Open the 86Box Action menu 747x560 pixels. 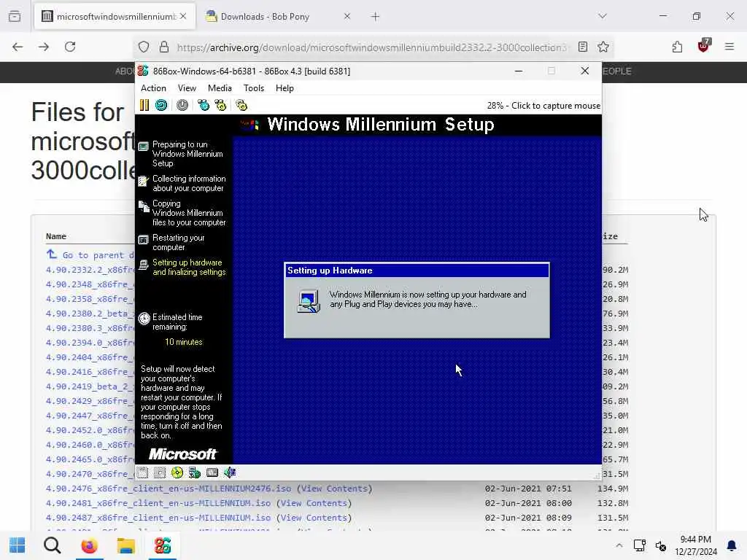(153, 88)
